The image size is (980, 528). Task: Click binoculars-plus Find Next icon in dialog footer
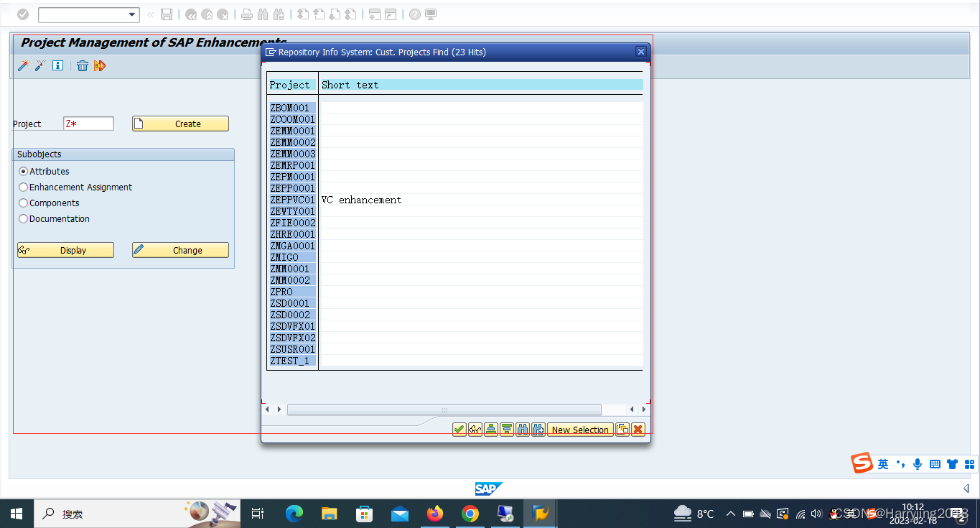[538, 430]
